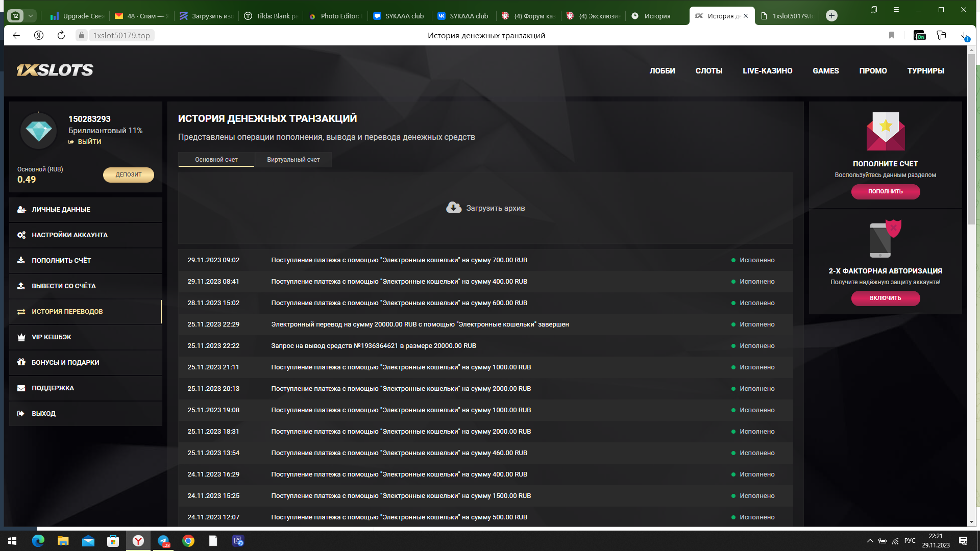Open VIP КЕШБЭК sidebar item
The width and height of the screenshot is (980, 551).
coord(51,337)
